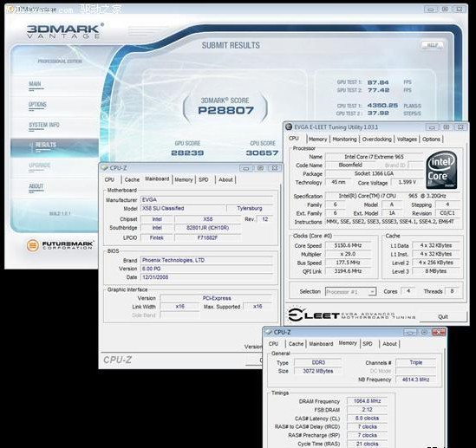This screenshot has height=448, width=476.
Task: Click the Quit button in E-LEET
Action: click(443, 316)
